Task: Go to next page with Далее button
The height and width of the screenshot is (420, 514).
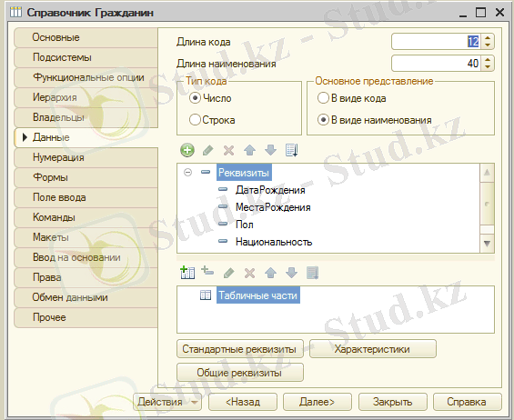Action: (x=317, y=402)
